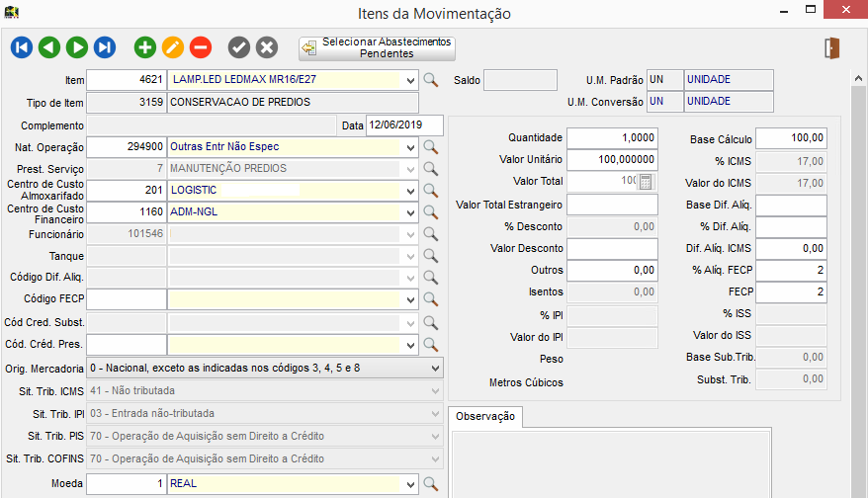This screenshot has height=498, width=868.
Task: Exit the form using the door icon
Action: pyautogui.click(x=831, y=47)
